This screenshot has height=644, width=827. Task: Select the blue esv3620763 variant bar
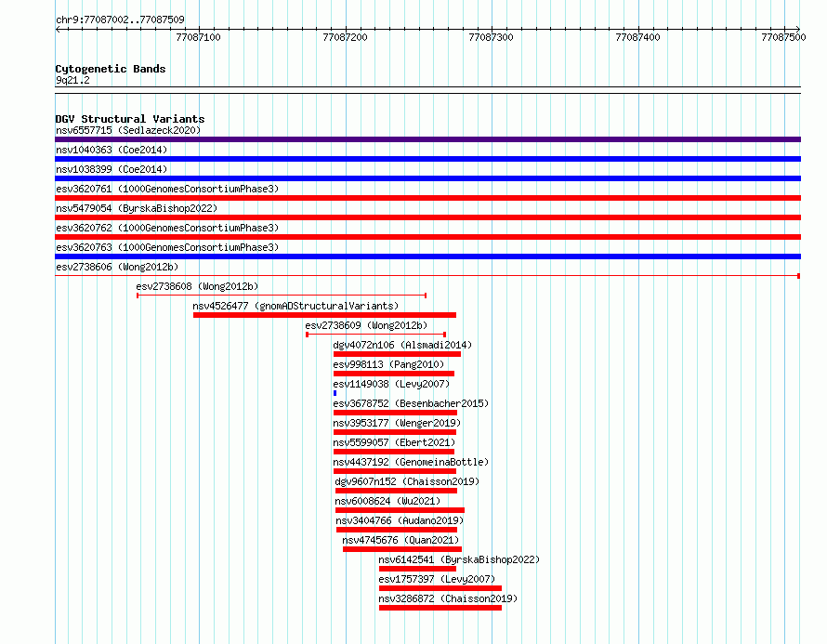427,256
